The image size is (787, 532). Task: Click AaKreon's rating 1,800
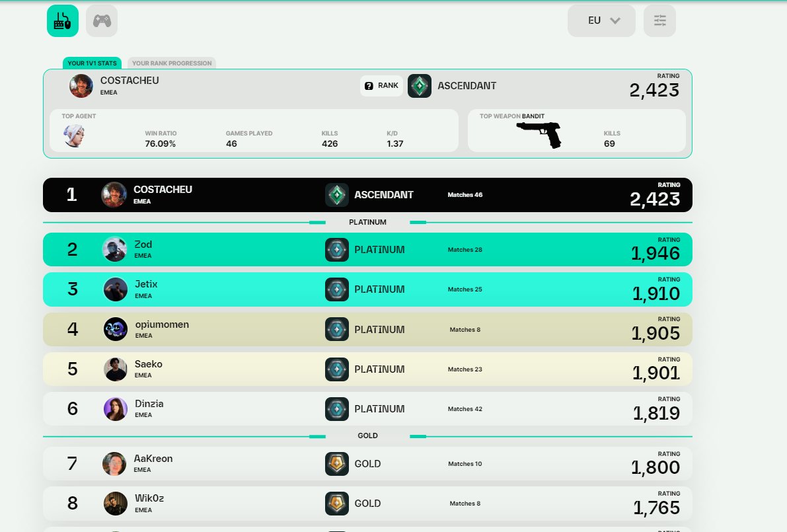pyautogui.click(x=656, y=468)
